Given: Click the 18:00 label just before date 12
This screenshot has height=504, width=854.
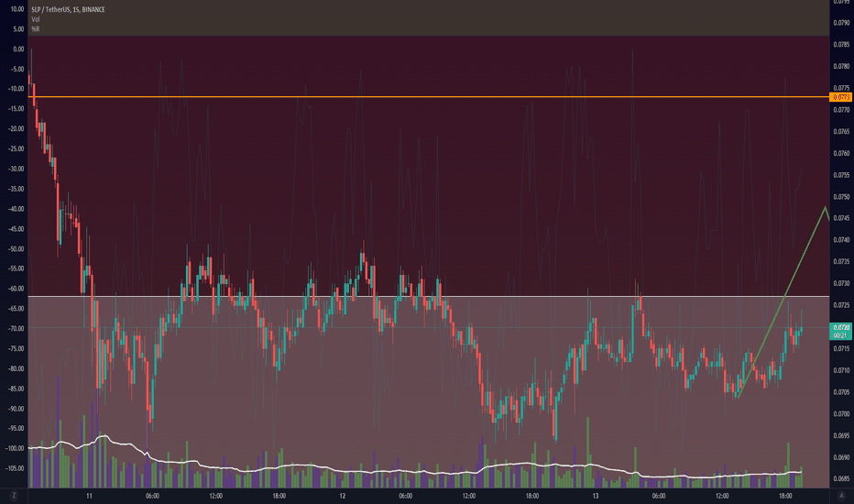Looking at the screenshot, I should click(279, 496).
